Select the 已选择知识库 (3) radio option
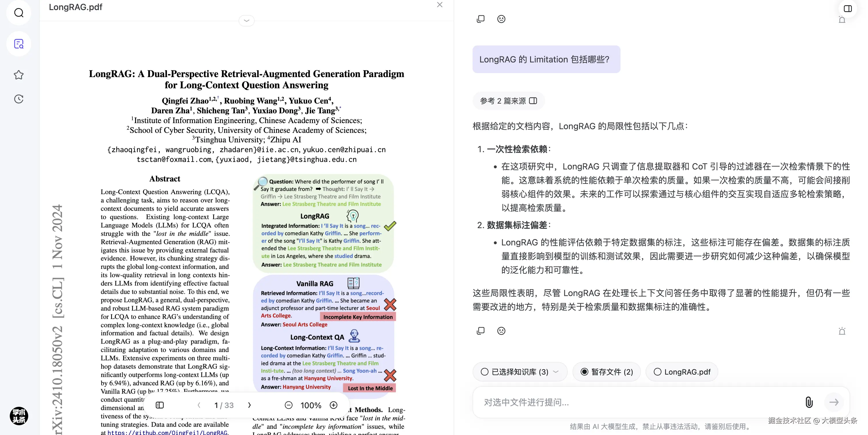 [485, 372]
